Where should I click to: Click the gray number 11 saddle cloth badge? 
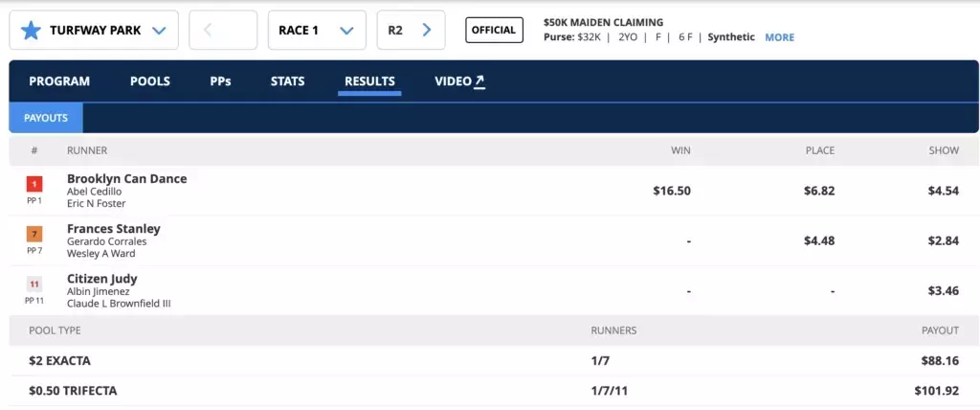tap(33, 285)
